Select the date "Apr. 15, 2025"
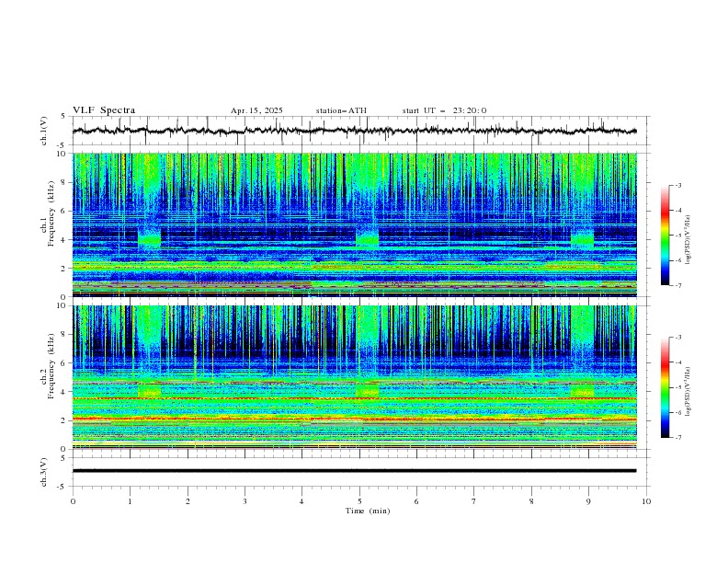Viewport: 728px width, 563px height. [256, 110]
